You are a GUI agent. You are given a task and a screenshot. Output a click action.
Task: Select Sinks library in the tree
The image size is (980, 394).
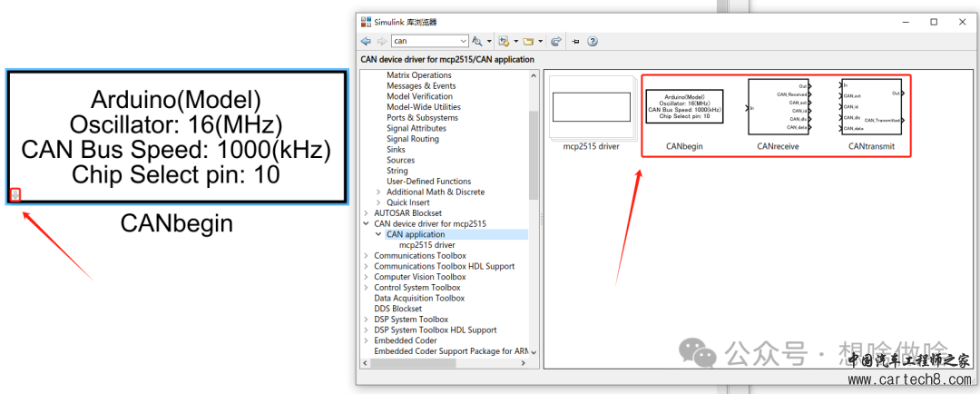(396, 150)
